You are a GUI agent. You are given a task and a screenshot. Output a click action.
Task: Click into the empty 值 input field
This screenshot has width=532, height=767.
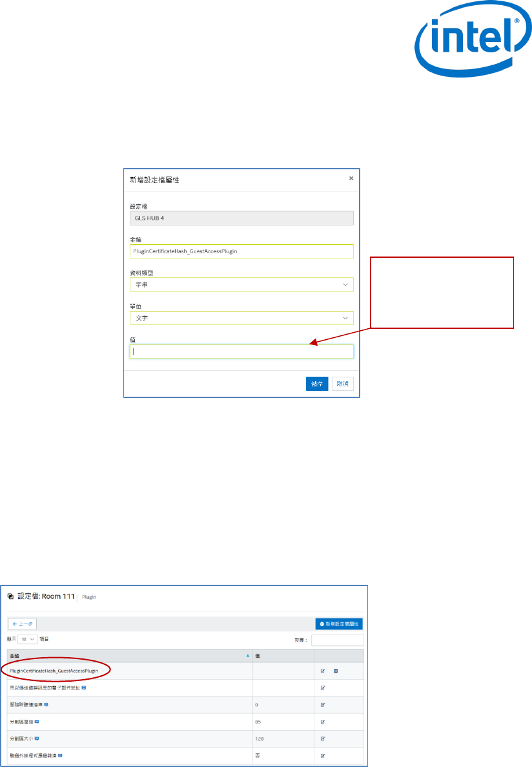pos(241,352)
